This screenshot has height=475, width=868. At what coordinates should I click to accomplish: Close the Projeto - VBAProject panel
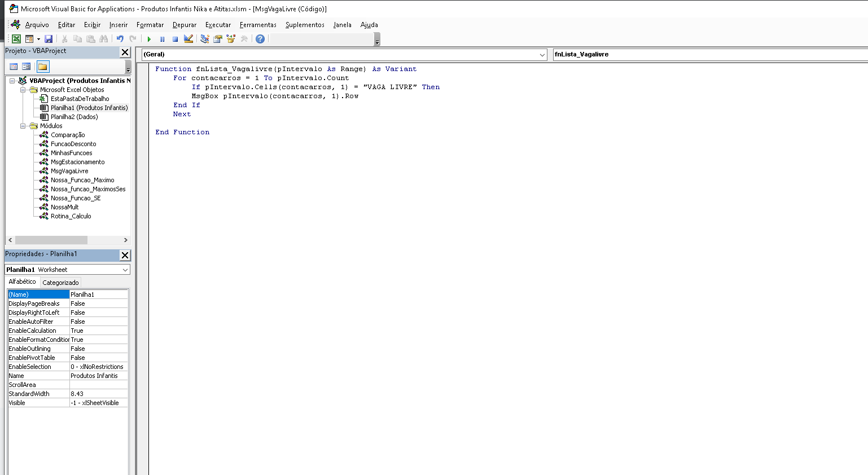coord(125,52)
